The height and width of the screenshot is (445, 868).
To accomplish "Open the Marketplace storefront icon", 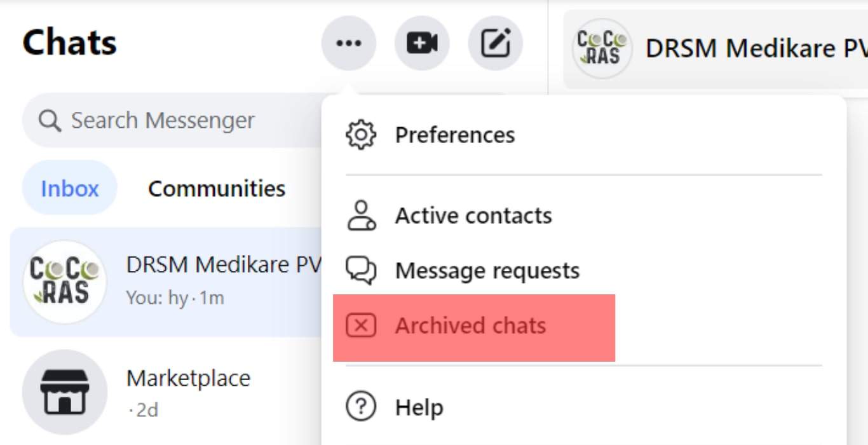I will (64, 392).
